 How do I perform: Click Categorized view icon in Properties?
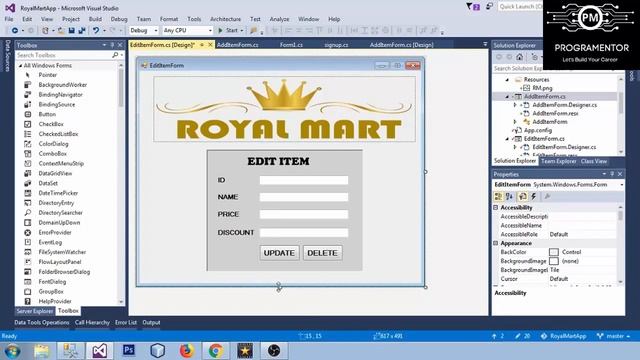click(x=498, y=197)
